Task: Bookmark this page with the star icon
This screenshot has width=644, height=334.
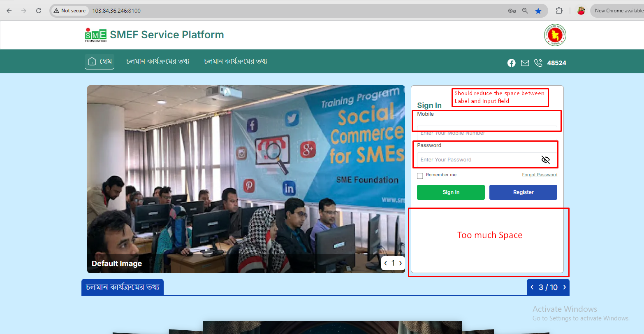Action: tap(538, 11)
